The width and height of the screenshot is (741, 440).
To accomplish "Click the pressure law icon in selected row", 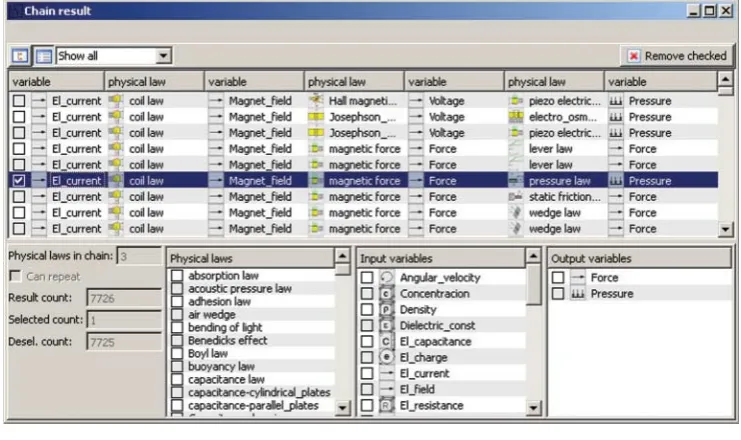I will 516,181.
